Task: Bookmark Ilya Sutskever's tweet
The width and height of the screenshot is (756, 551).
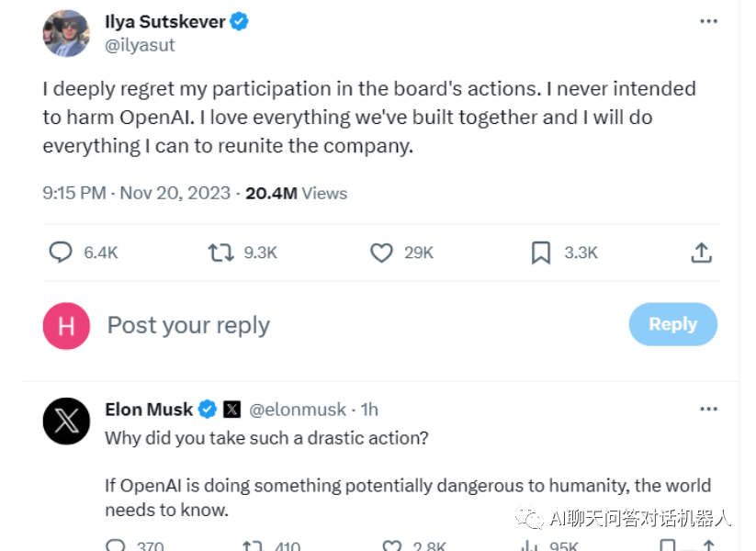Action: [541, 252]
